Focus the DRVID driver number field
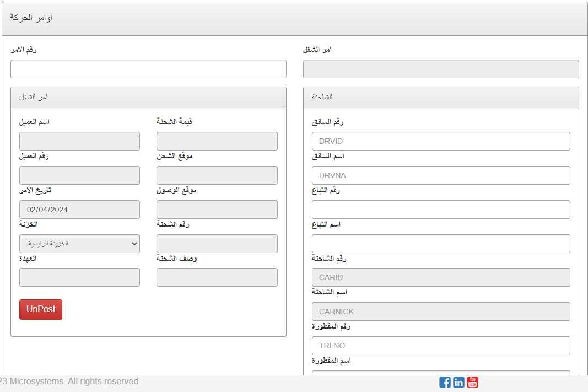Screen dimensions: 588x392 pos(441,141)
